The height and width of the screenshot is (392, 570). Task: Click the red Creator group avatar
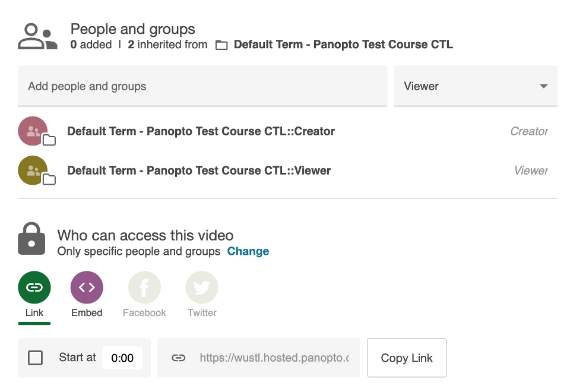pos(33,131)
